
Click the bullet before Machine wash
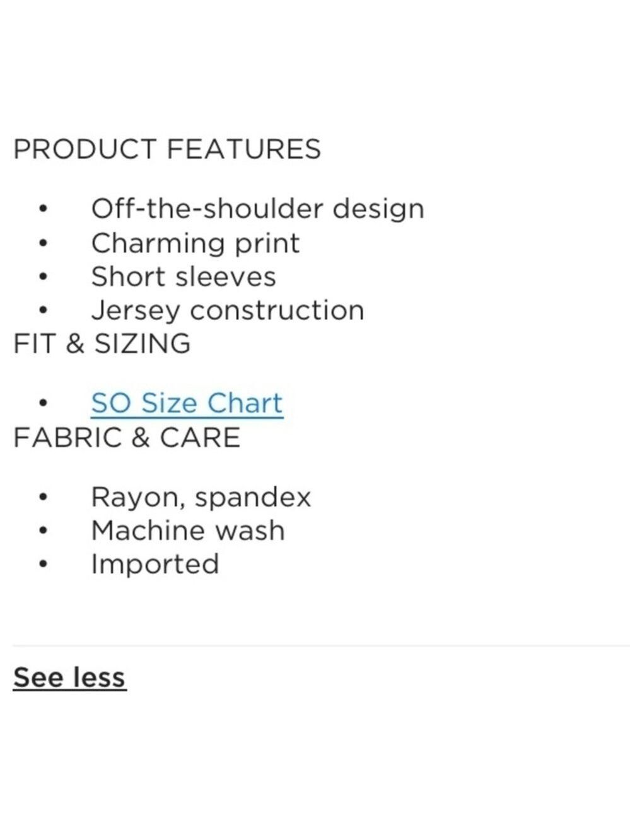(43, 531)
